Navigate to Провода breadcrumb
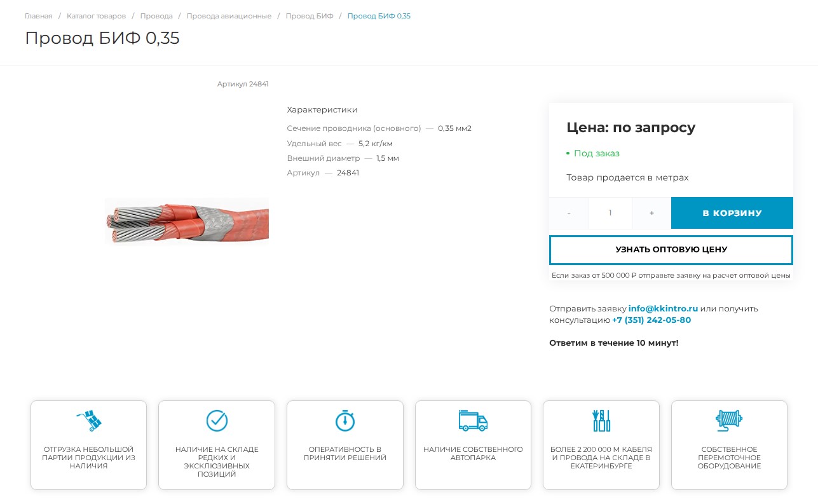The image size is (818, 504). [156, 16]
